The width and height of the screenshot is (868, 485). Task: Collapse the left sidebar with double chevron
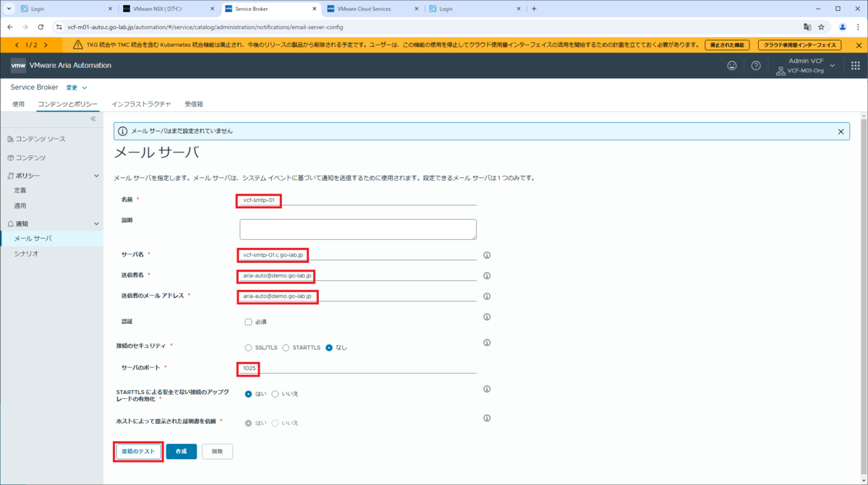[x=93, y=119]
